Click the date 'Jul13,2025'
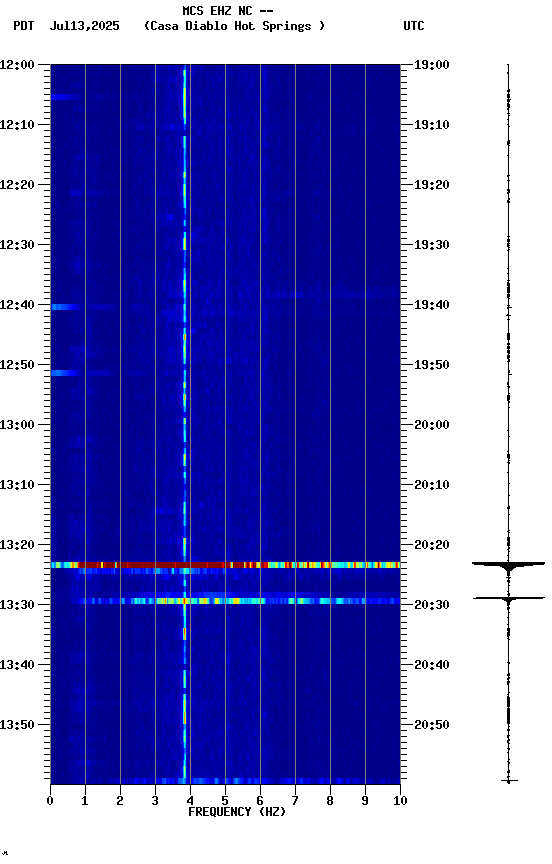 pos(84,26)
